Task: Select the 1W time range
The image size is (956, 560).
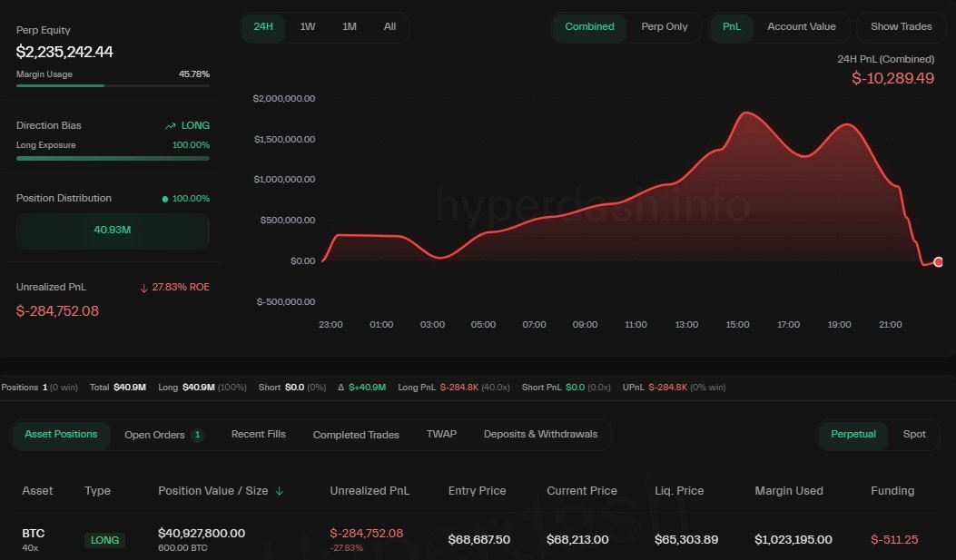Action: click(308, 26)
